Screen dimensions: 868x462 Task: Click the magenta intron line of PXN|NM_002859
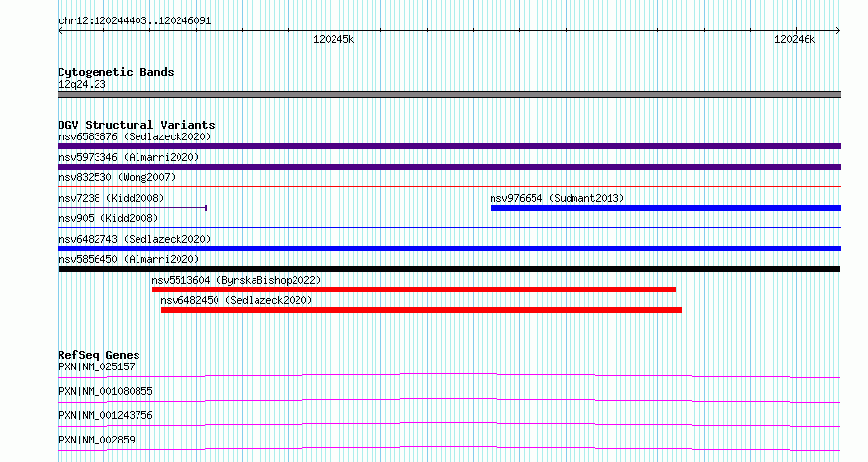[x=449, y=449]
